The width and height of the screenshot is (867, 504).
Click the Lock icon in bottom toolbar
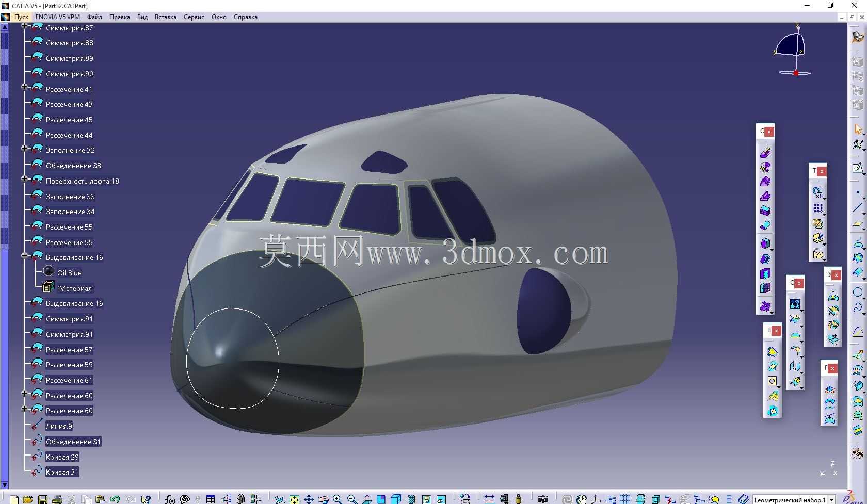click(x=240, y=499)
